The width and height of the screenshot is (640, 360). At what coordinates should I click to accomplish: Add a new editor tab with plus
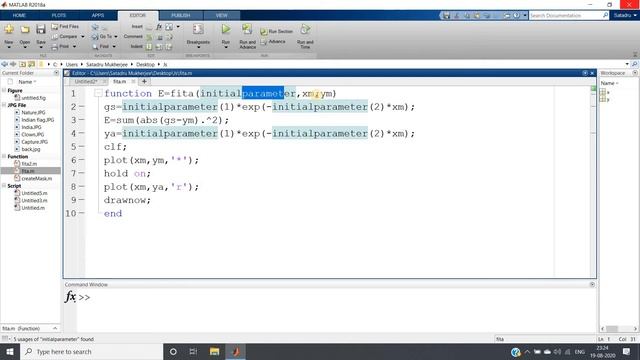pos(144,82)
